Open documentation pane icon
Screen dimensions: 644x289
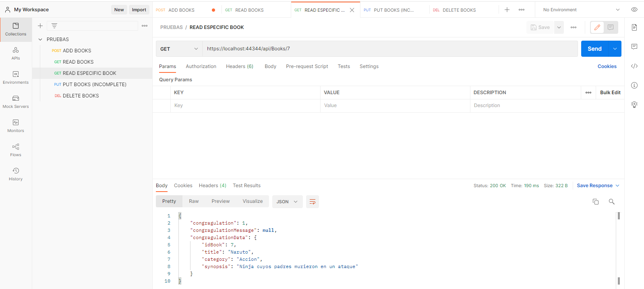[x=634, y=27]
